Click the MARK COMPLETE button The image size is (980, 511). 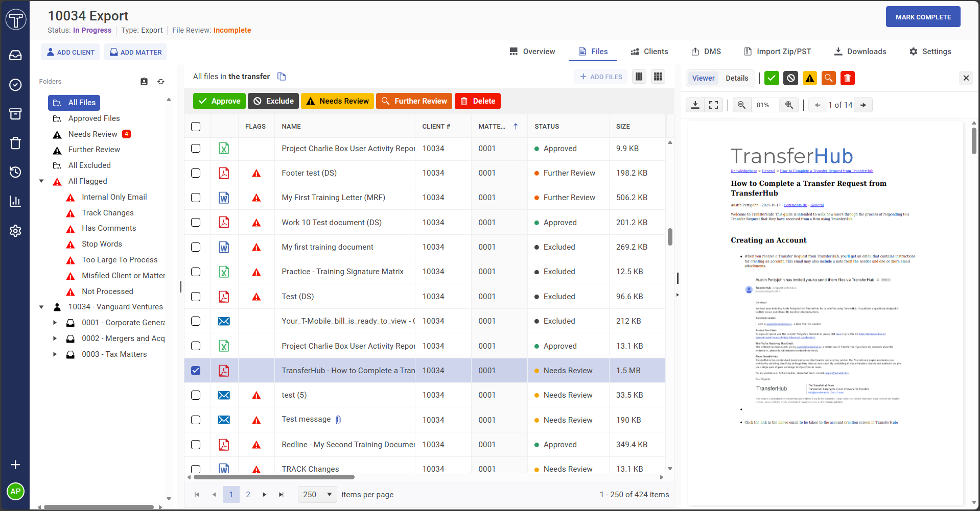923,16
